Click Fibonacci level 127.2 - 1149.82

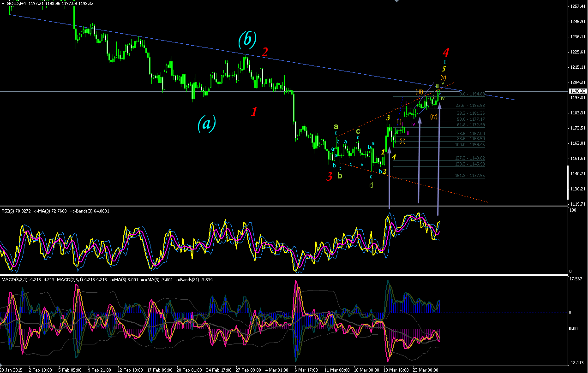click(469, 158)
